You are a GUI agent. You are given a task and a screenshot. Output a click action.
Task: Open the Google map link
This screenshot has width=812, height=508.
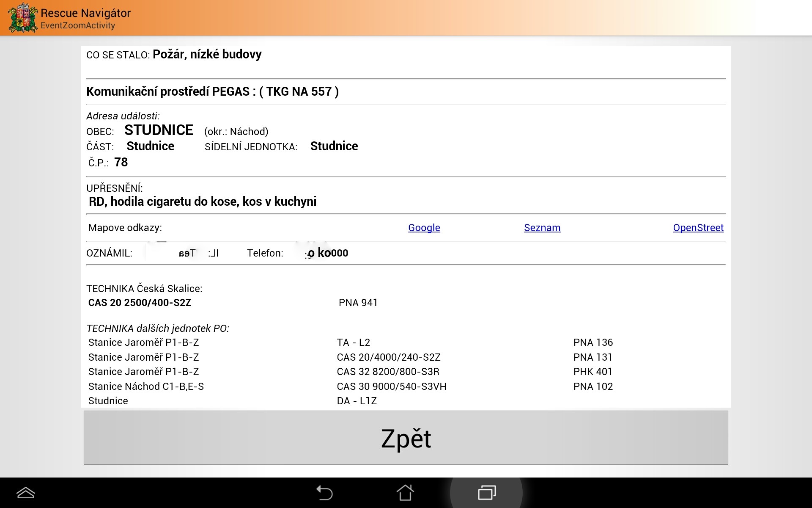click(x=424, y=228)
